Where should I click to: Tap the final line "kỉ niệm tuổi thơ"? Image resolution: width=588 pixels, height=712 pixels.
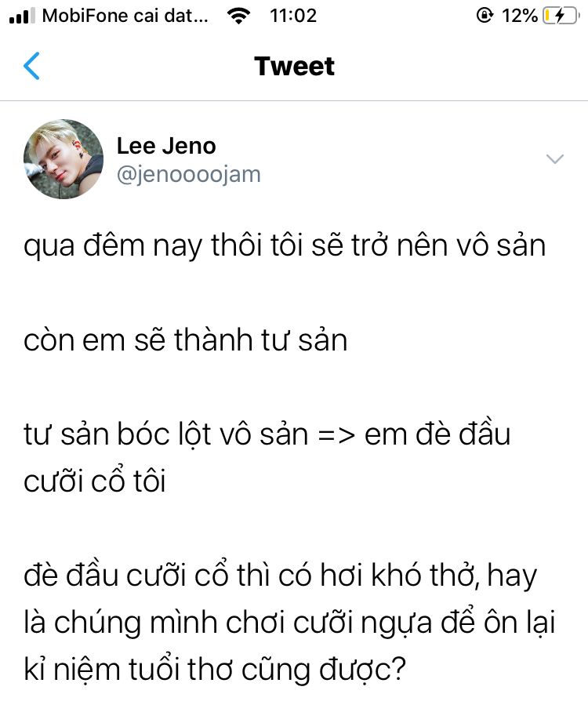pyautogui.click(x=214, y=670)
